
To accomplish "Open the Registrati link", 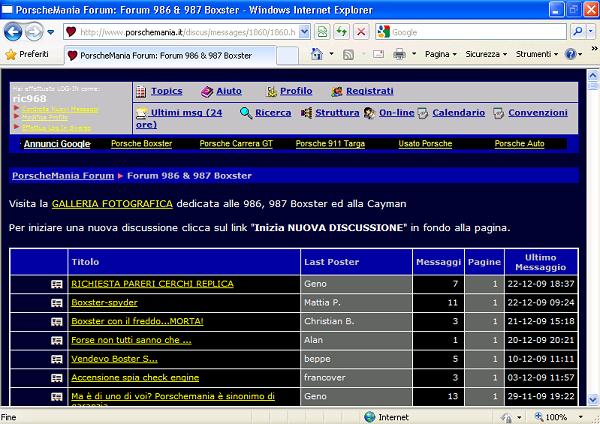I will [x=370, y=91].
